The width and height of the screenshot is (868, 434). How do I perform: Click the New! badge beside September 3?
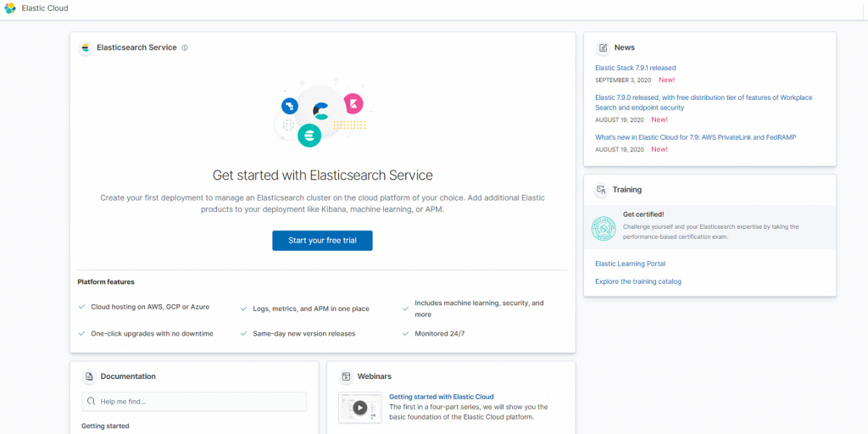(666, 81)
